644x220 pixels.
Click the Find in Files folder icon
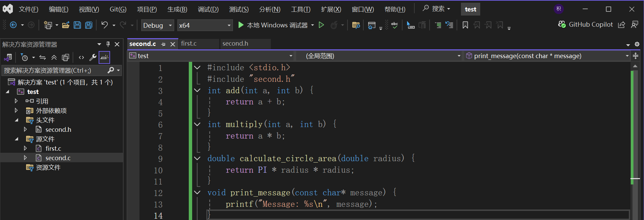coord(356,25)
